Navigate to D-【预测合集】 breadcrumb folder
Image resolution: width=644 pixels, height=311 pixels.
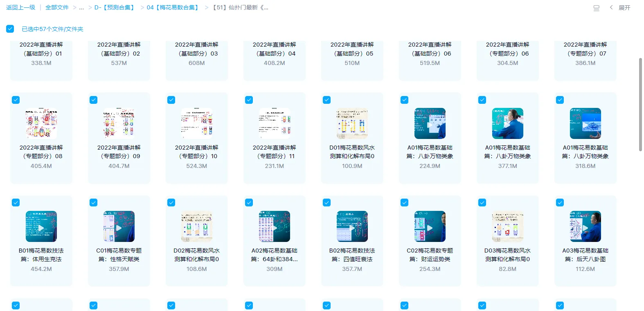(115, 7)
